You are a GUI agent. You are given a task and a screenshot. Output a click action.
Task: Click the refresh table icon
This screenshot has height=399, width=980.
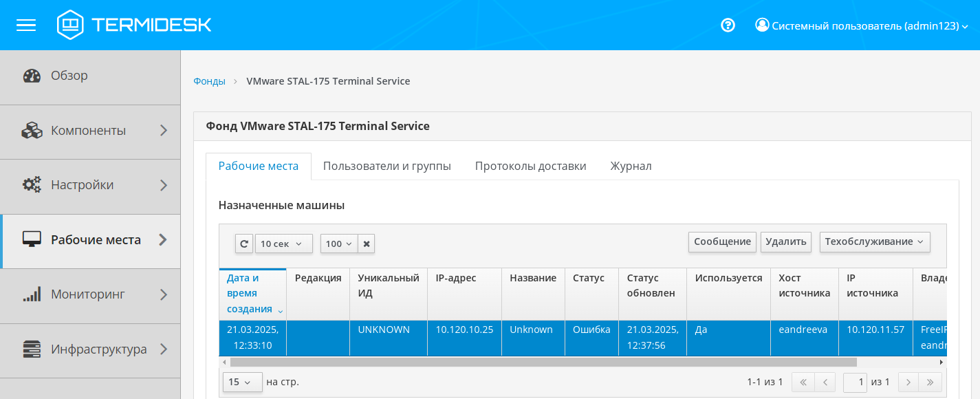point(244,244)
